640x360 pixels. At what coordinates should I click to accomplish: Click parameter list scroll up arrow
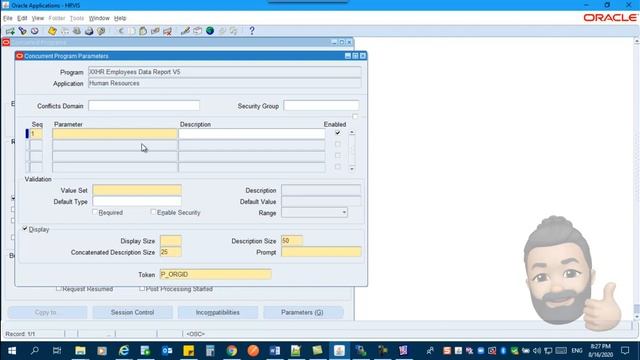352,133
